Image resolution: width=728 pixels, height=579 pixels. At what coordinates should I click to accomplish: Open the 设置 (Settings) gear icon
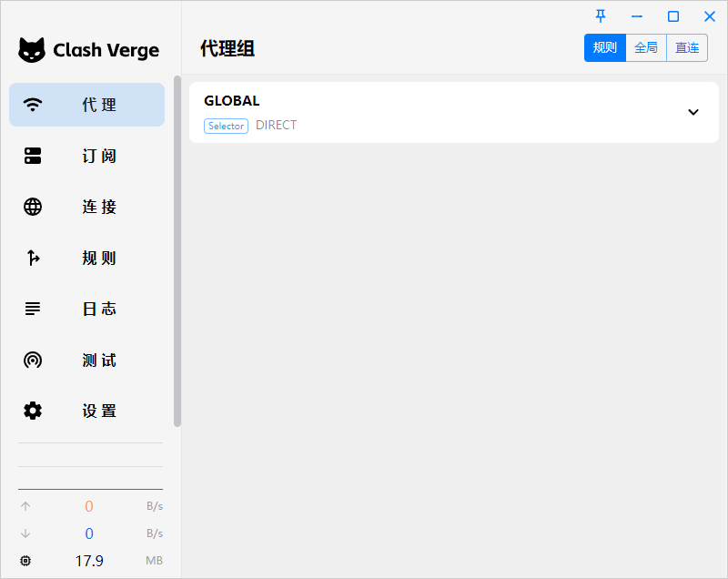33,411
